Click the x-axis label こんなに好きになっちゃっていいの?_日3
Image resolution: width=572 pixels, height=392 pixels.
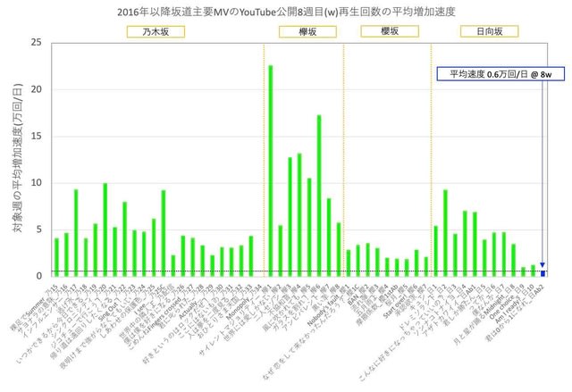407,333
